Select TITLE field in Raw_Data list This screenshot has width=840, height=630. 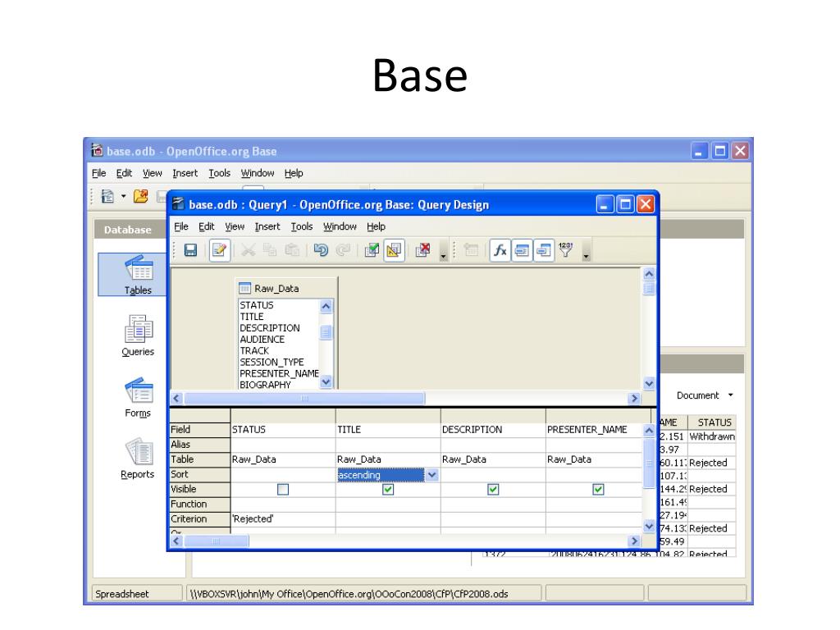pos(252,317)
